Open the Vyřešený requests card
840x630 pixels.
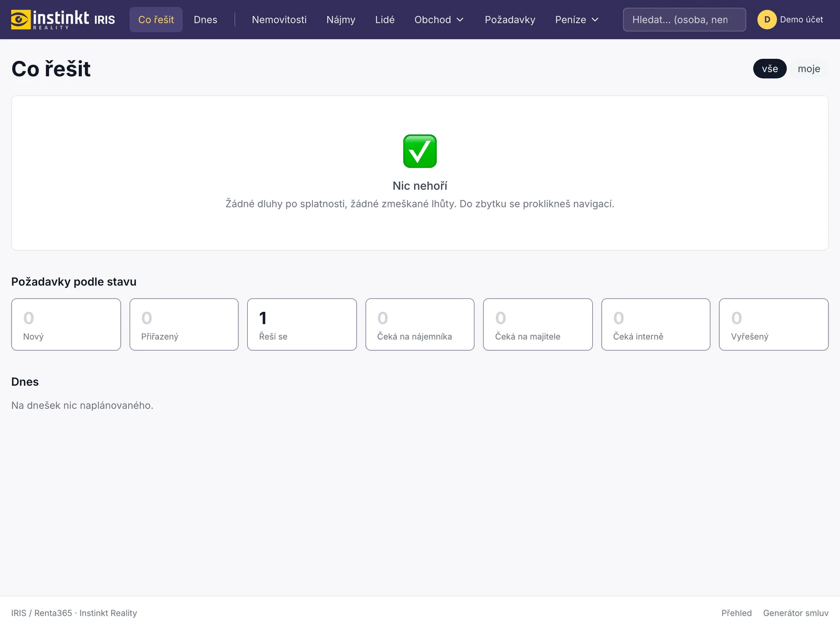[774, 324]
